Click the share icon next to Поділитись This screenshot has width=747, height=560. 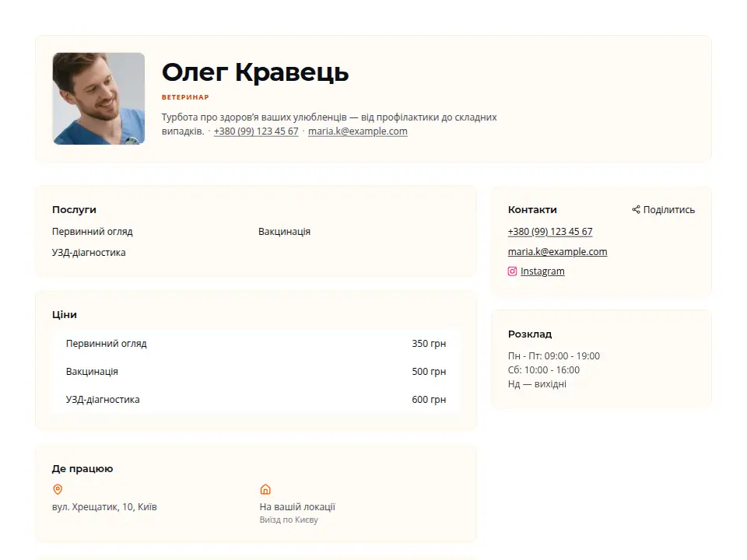point(636,209)
